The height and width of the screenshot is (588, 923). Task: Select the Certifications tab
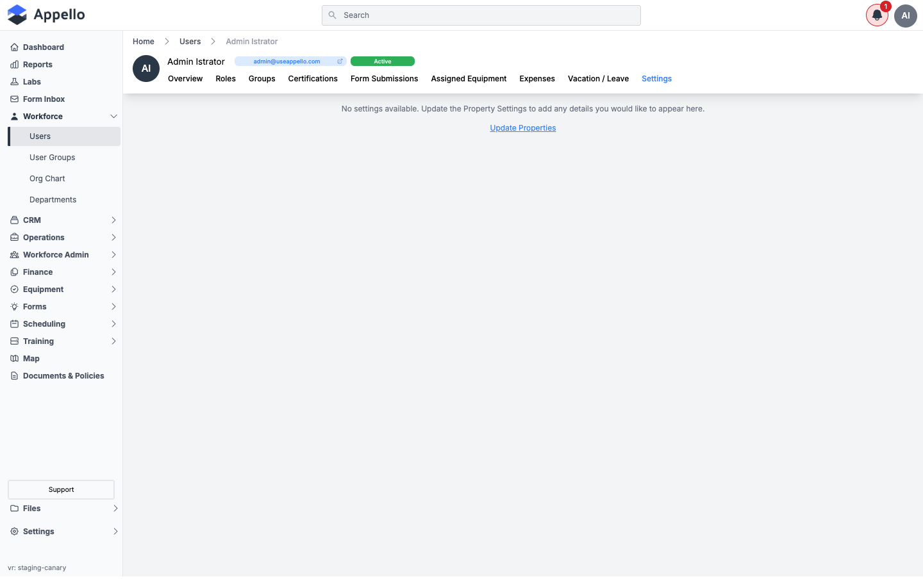[313, 79]
